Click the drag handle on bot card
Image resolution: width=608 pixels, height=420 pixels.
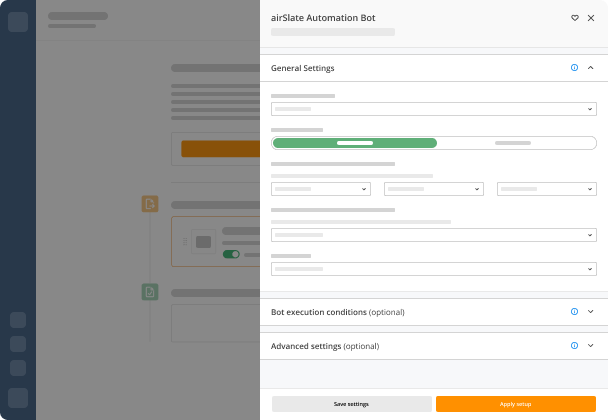185,242
